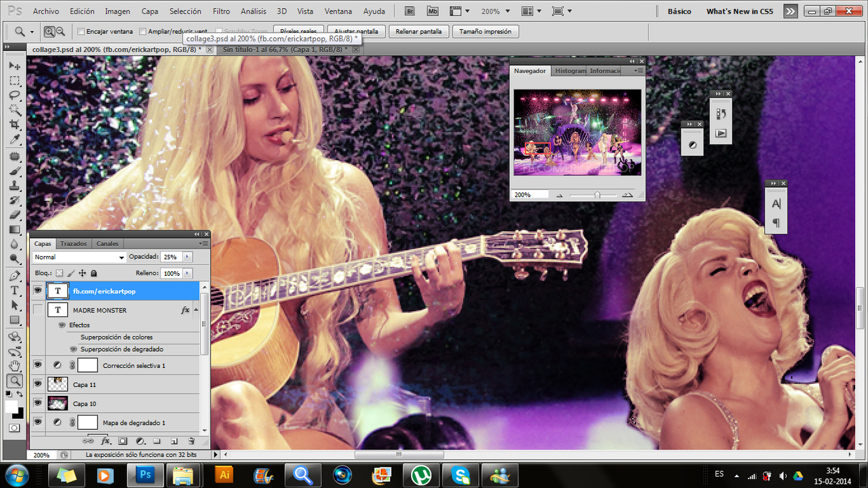Click the Navigator zoom slider
This screenshot has width=868, height=488.
coord(597,195)
